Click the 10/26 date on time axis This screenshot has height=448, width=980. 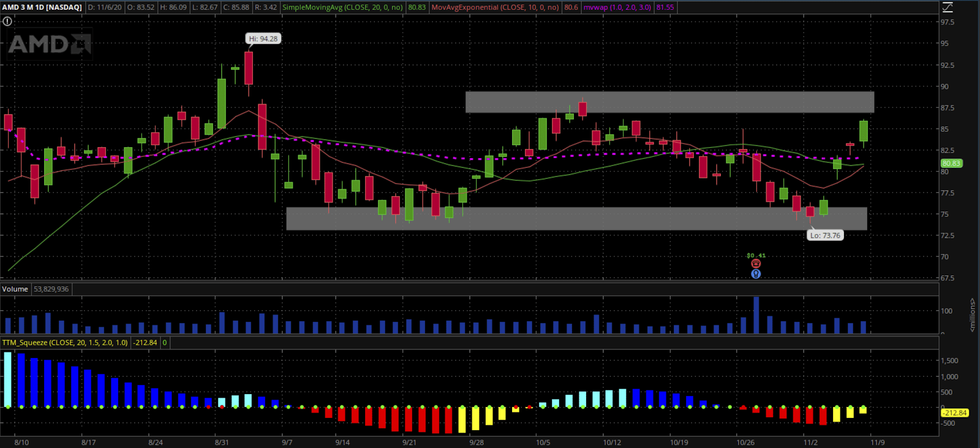click(745, 442)
